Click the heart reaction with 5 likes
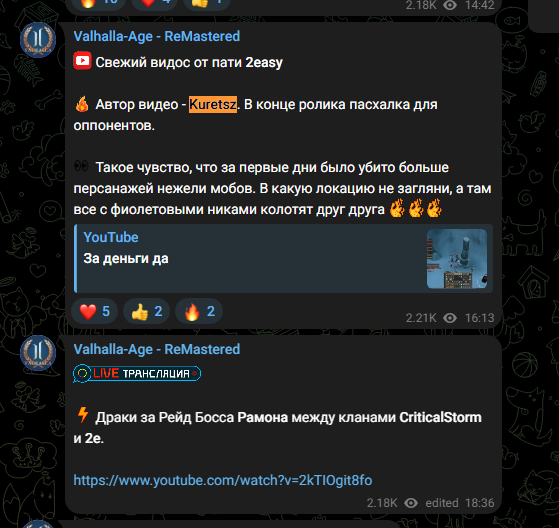Image resolution: width=559 pixels, height=528 pixels. 94,311
